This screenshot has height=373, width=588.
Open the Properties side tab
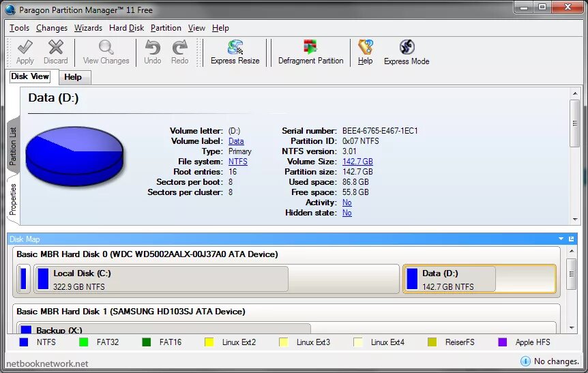pos(13,199)
